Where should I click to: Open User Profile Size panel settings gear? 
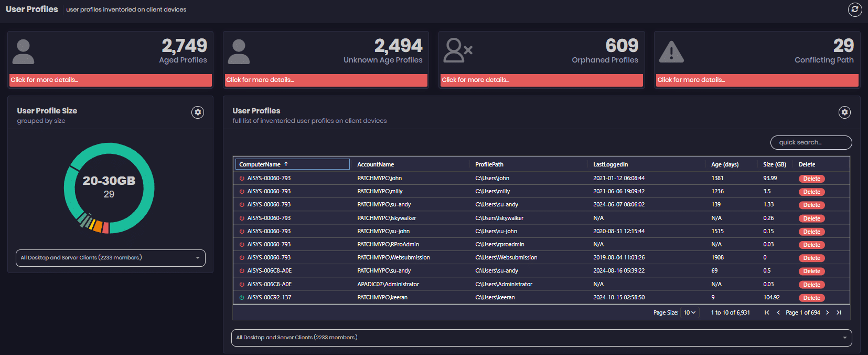(198, 112)
